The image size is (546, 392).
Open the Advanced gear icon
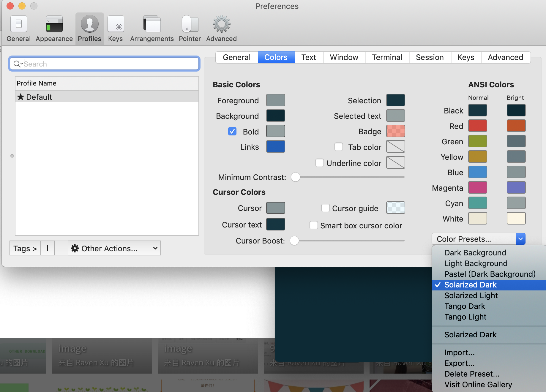(x=222, y=24)
